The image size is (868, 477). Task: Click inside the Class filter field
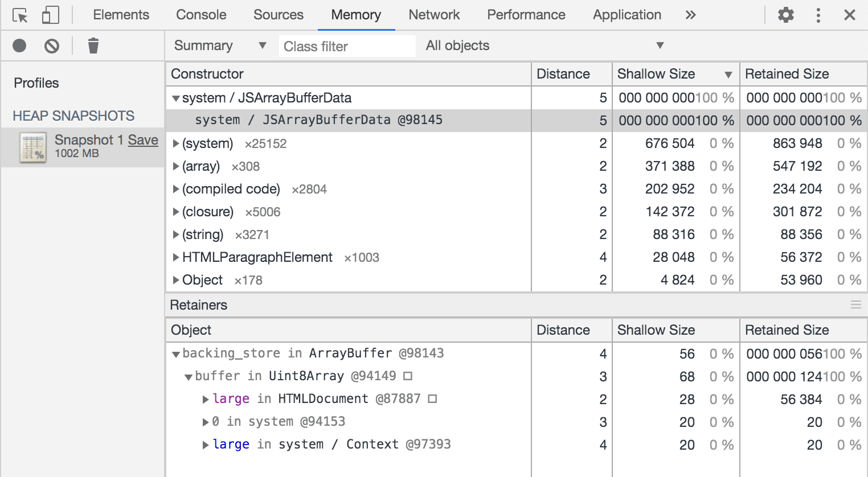(x=347, y=46)
